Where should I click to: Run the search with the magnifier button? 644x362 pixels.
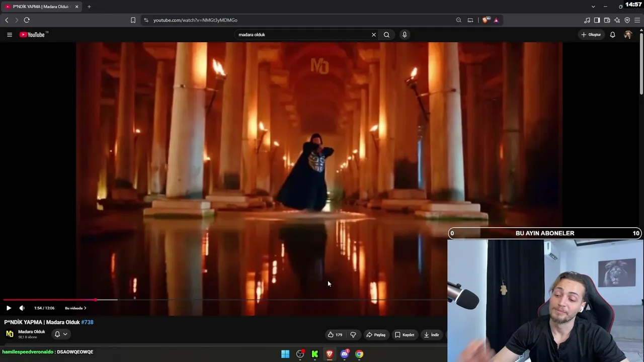click(x=386, y=35)
